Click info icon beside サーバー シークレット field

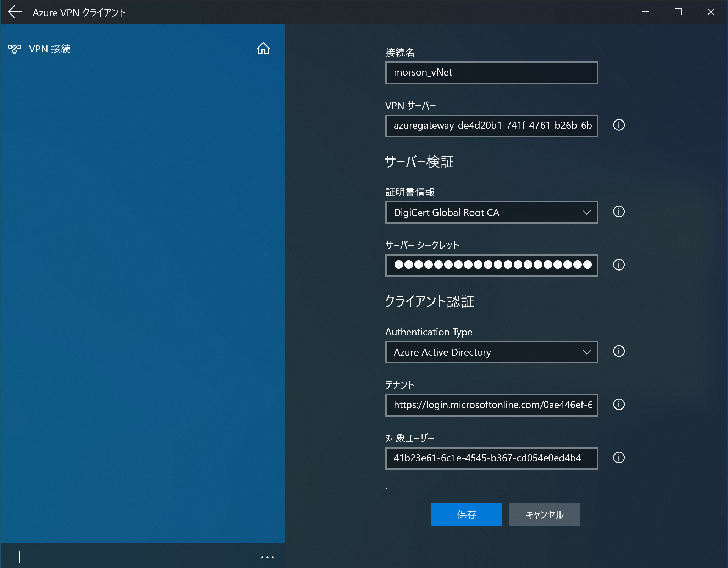tap(619, 265)
